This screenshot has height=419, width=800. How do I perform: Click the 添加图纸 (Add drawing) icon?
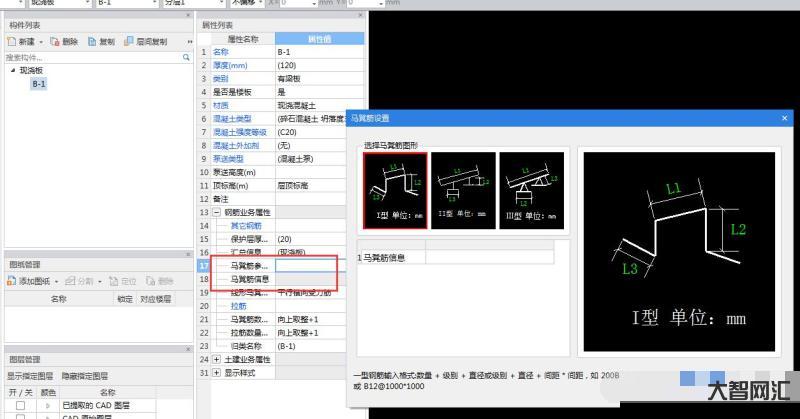pos(12,282)
